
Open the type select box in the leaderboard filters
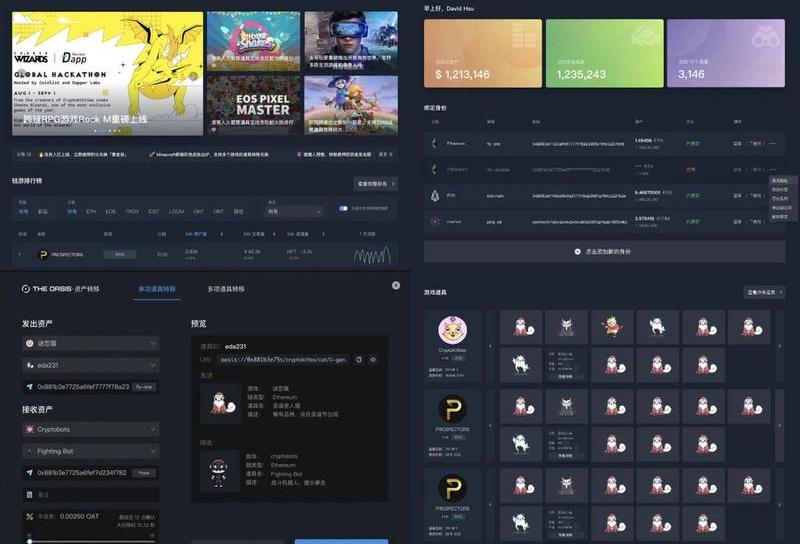tap(294, 211)
